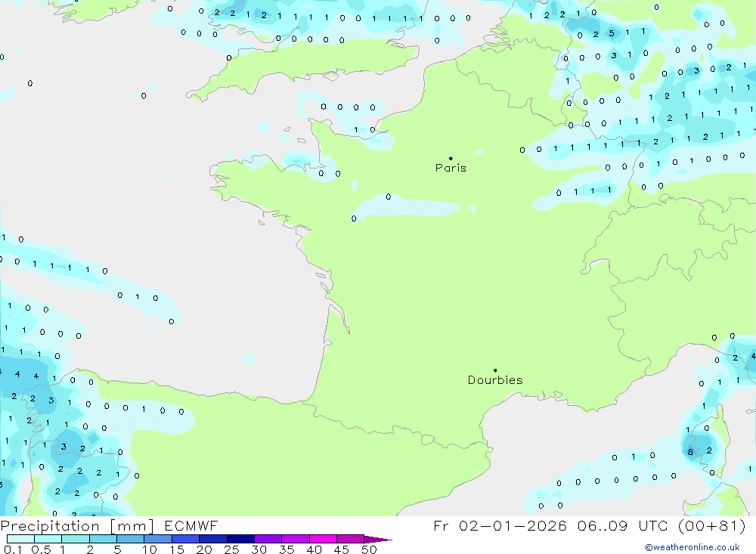Pick the 45–50 mm legend swatch
Screen dimensions: 756x554
coord(350,539)
